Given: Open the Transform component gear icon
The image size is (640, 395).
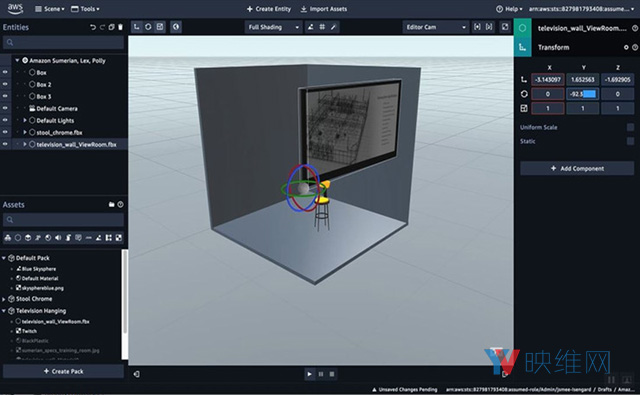Looking at the screenshot, I should (626, 47).
